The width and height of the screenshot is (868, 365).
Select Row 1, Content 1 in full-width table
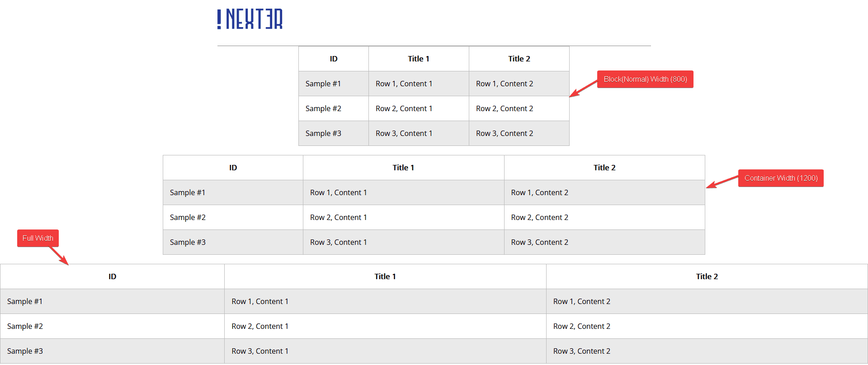385,301
